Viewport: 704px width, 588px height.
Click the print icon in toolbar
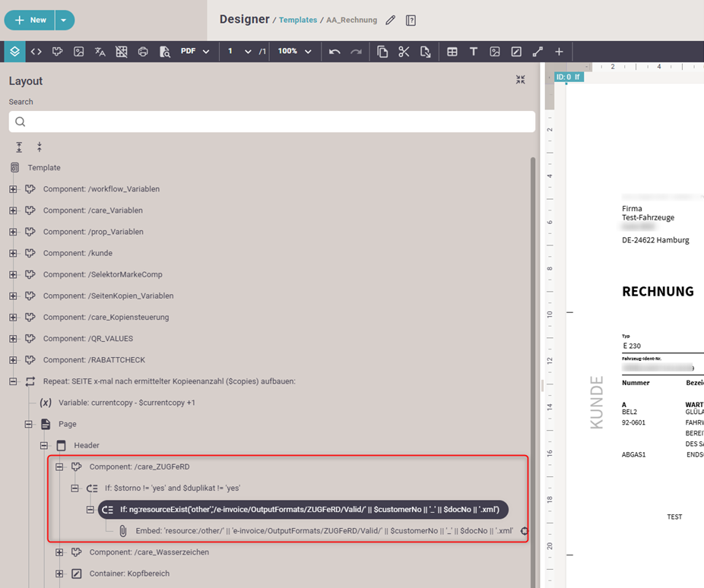(143, 52)
